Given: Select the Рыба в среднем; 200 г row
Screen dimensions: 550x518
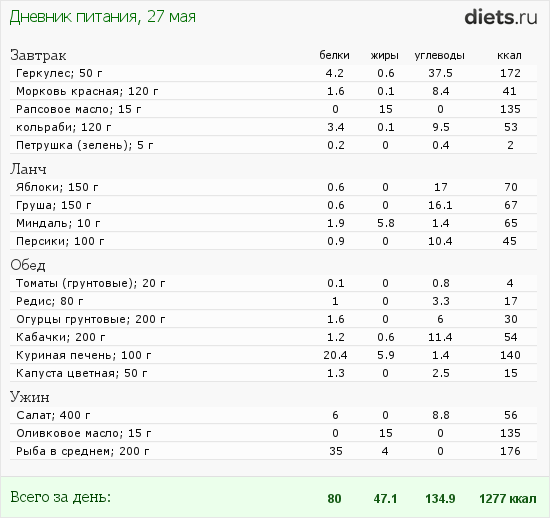Looking at the screenshot, I should (273, 451).
